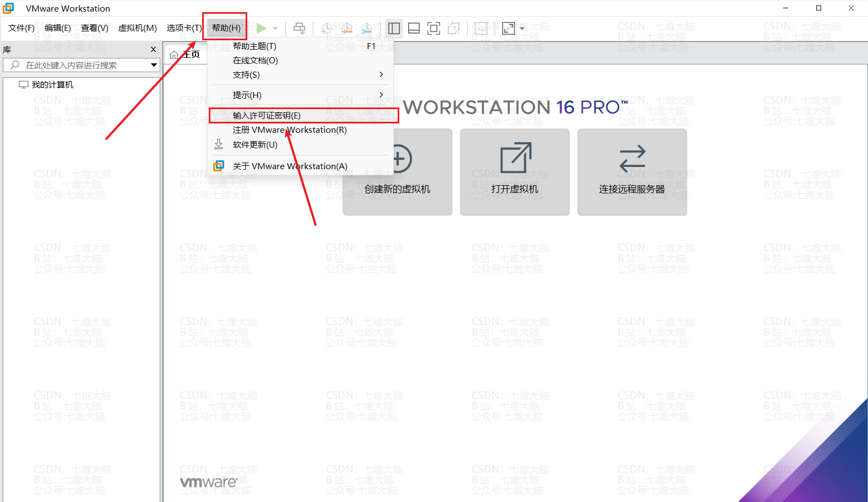Switch to the 主页 home tab
This screenshot has width=868, height=502.
[185, 54]
